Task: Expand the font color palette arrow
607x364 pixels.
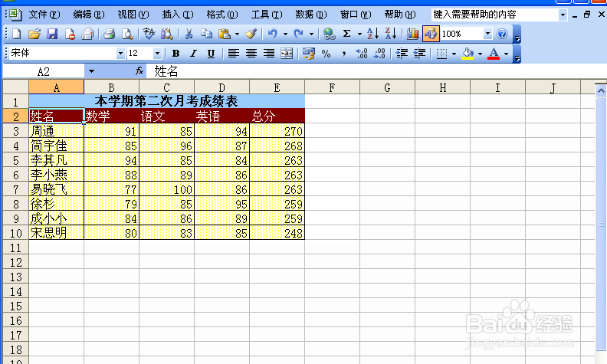Action: pyautogui.click(x=506, y=54)
